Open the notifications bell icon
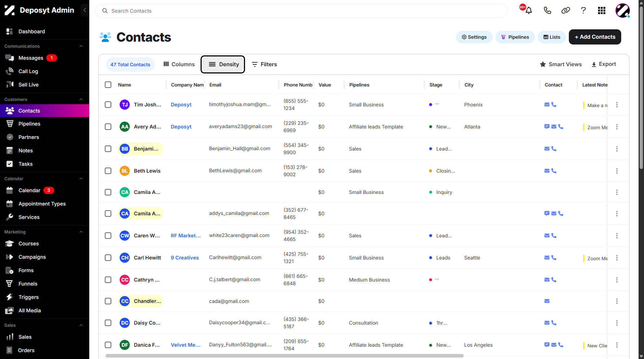Image resolution: width=644 pixels, height=359 pixels. (528, 10)
